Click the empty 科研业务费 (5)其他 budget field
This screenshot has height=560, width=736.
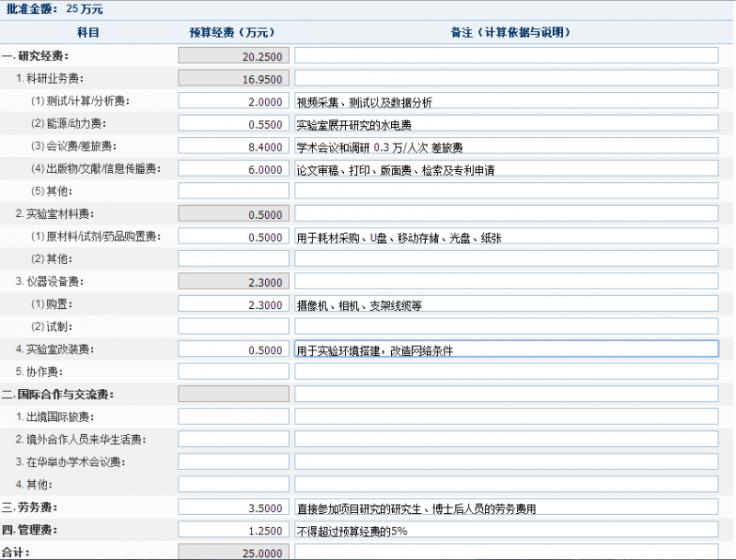coord(234,191)
